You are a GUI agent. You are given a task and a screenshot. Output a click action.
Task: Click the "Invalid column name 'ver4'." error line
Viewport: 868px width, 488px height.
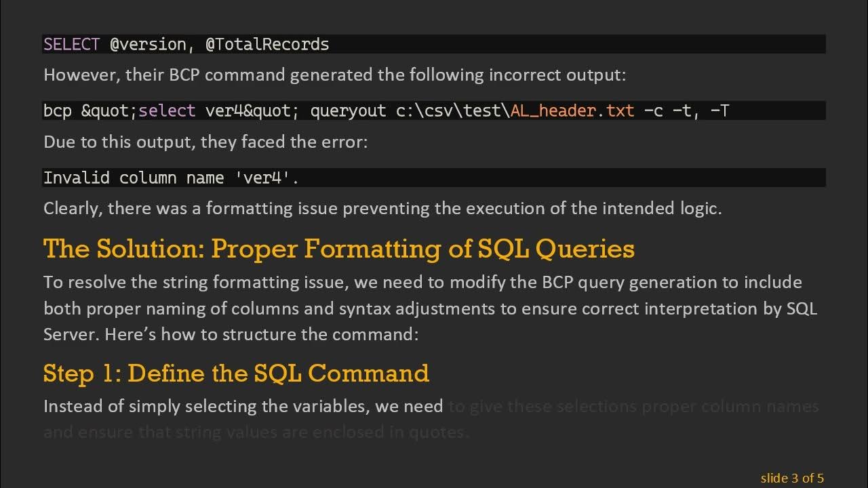(x=171, y=178)
